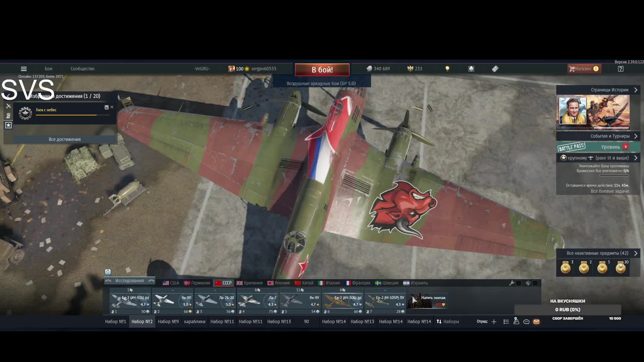Image resolution: width=644 pixels, height=362 pixels.
Task: Click the red "В бой!" battle button
Action: [322, 70]
